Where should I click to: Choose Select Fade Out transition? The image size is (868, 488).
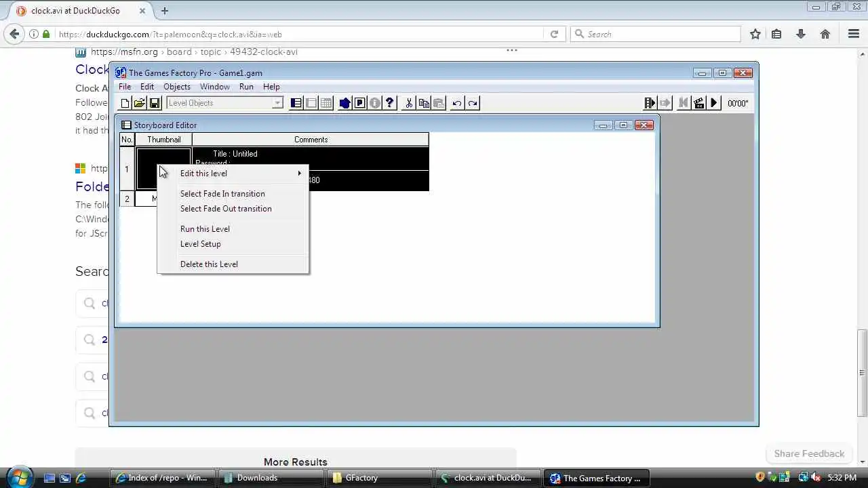click(x=233, y=209)
